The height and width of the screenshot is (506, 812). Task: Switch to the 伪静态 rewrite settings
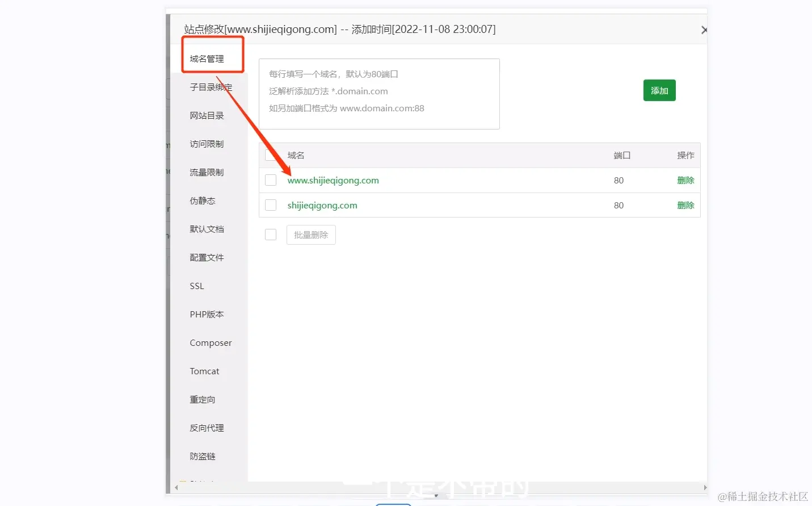[x=202, y=200]
